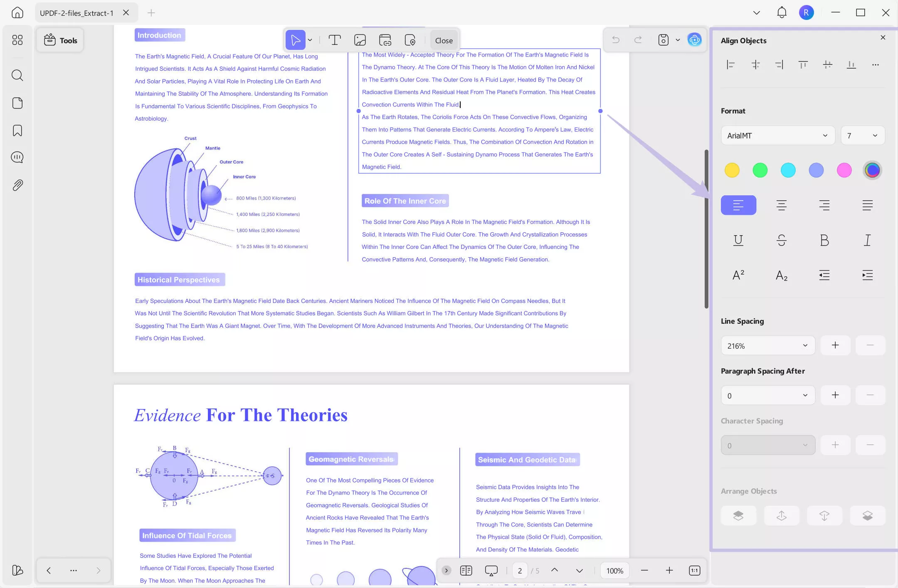Align selected objects to the left edge
Image resolution: width=898 pixels, height=588 pixels.
click(x=731, y=65)
